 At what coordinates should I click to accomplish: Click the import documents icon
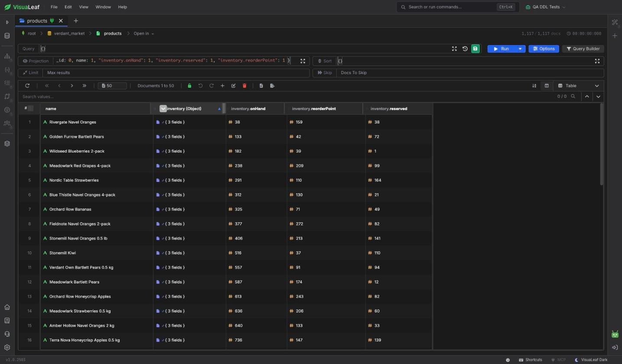(261, 86)
